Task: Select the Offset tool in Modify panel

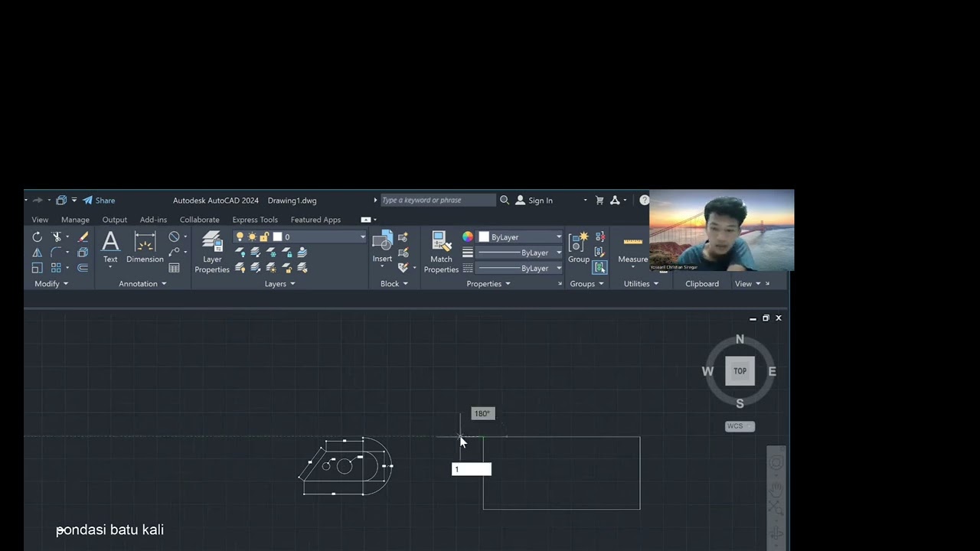Action: tap(83, 268)
